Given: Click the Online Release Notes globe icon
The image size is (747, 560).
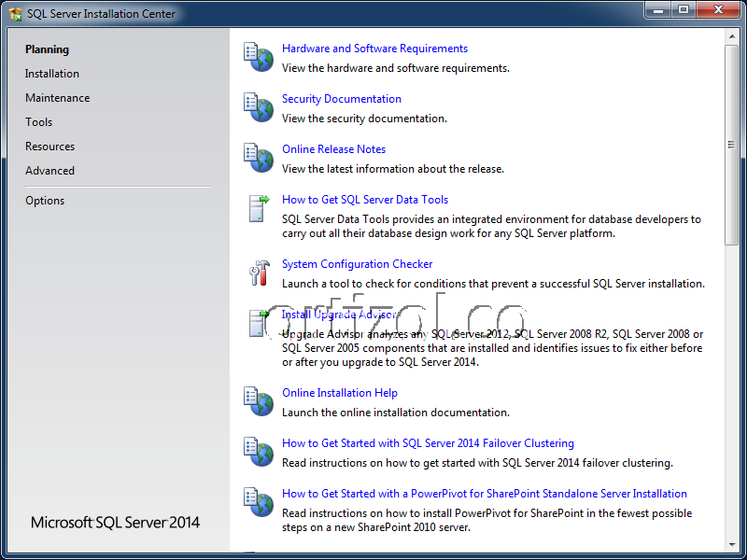Looking at the screenshot, I should [259, 158].
